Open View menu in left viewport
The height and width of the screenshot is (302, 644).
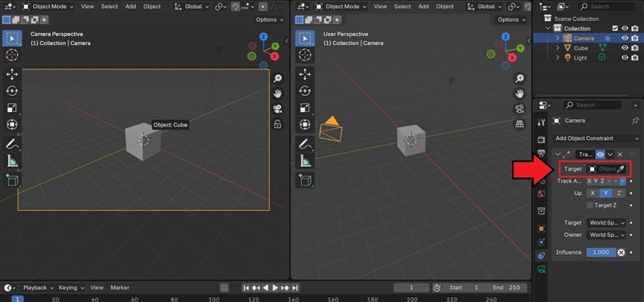[88, 6]
